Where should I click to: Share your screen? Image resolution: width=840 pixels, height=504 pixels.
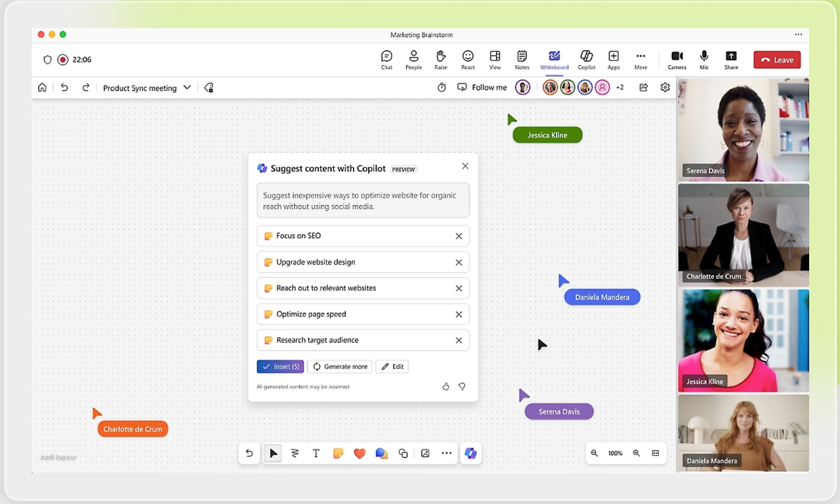click(x=731, y=60)
